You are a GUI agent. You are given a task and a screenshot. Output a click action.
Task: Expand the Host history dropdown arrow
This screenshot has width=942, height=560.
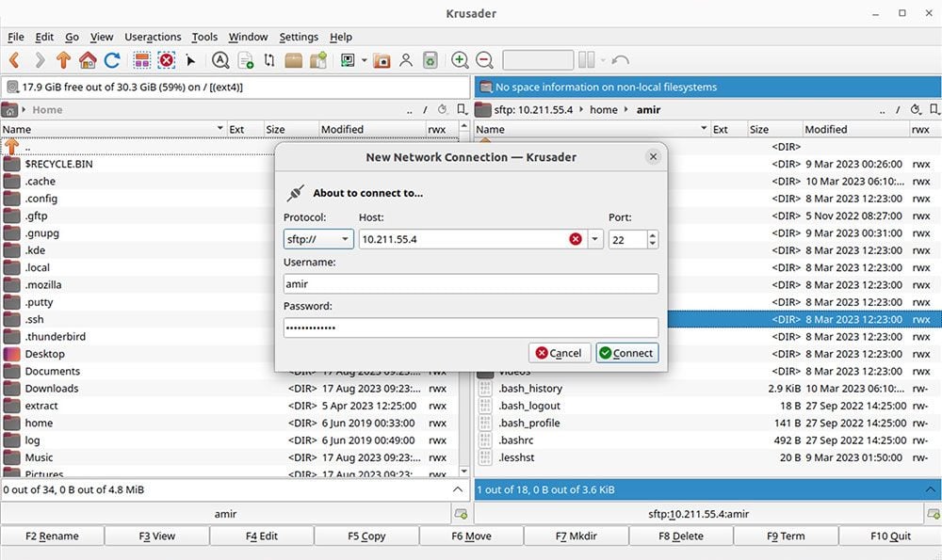pos(595,239)
